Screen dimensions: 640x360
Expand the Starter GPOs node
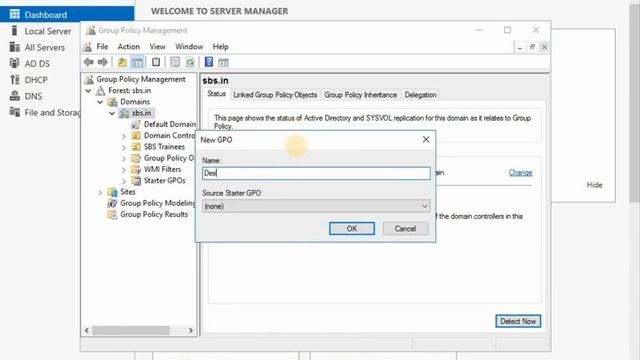[124, 181]
